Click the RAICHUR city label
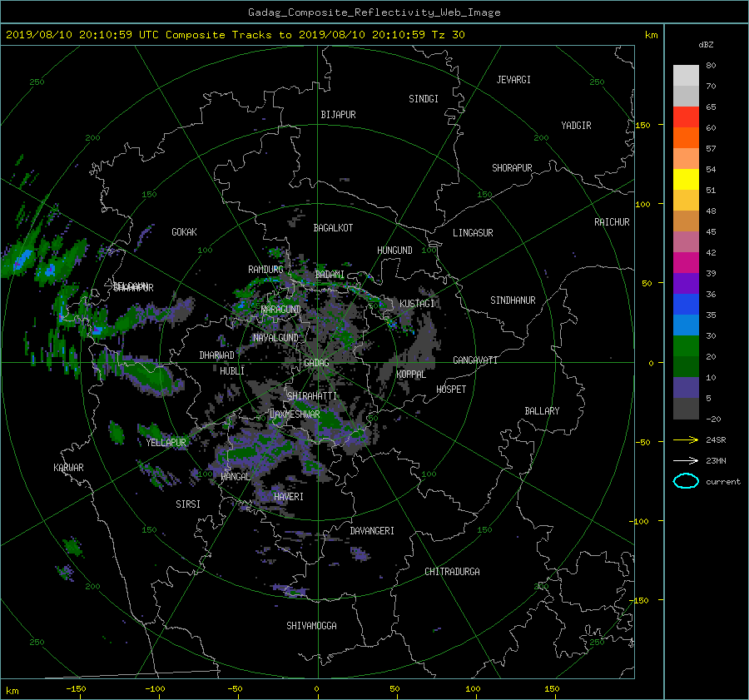Image resolution: width=749 pixels, height=700 pixels. (612, 222)
